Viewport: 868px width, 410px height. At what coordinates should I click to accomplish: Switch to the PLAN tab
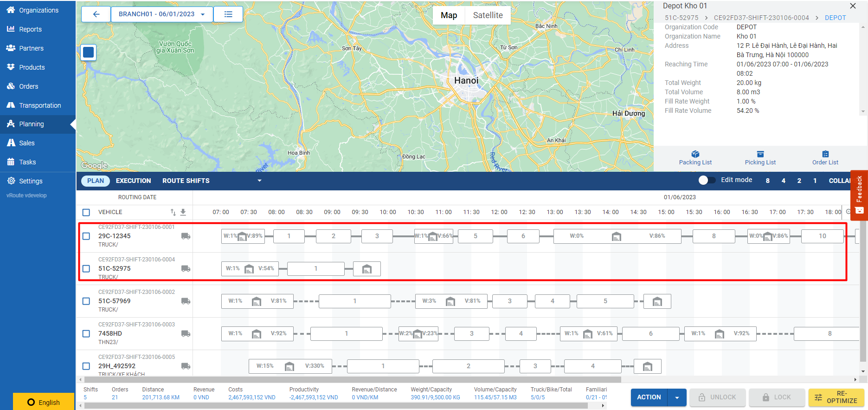96,181
